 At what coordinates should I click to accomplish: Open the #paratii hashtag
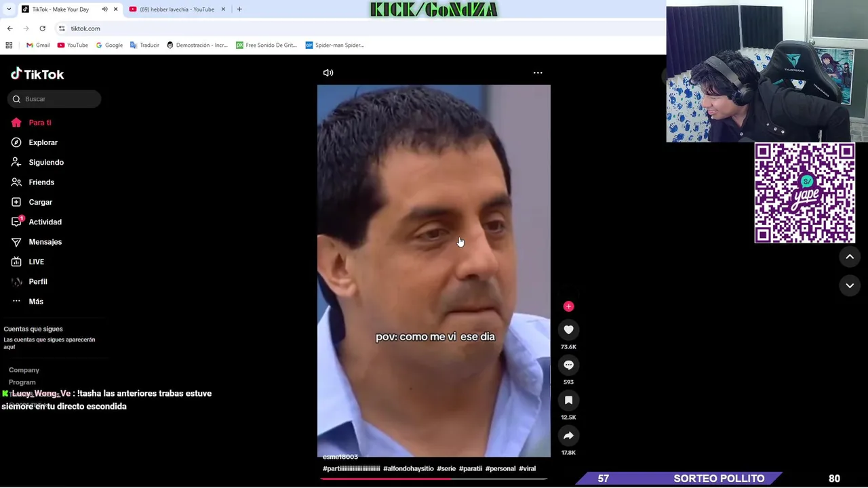[471, 468]
